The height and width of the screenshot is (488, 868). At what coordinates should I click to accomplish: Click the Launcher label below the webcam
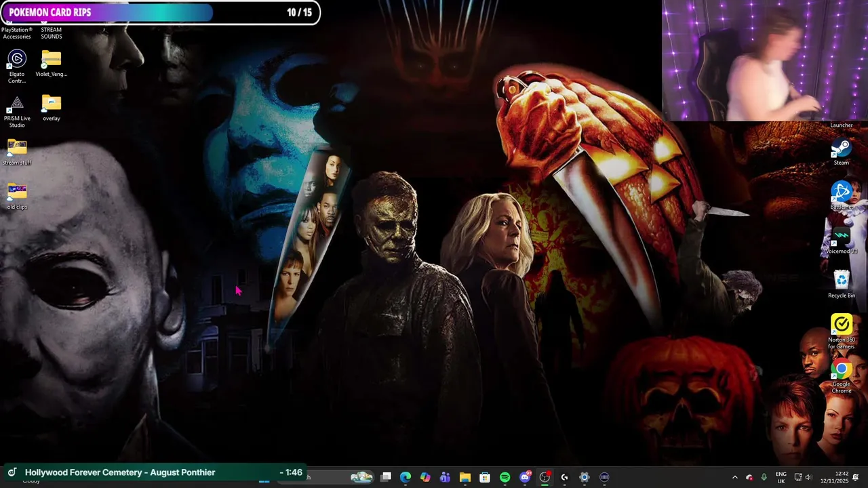click(x=842, y=125)
